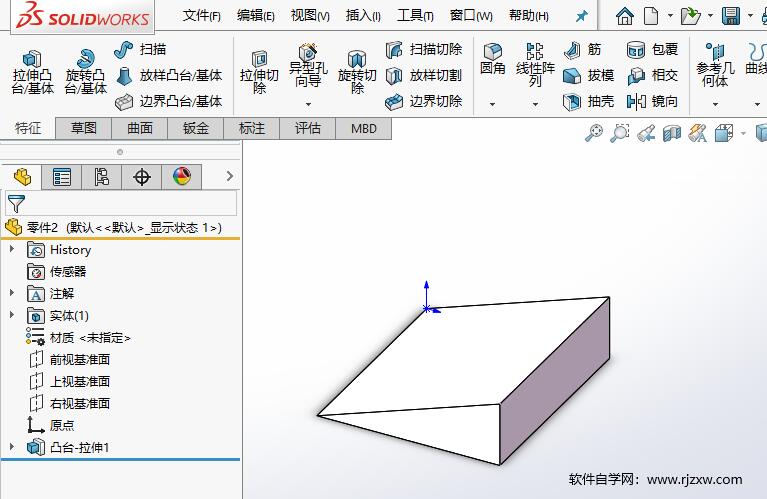The width and height of the screenshot is (767, 499).
Task: Open the DimXpertManager crosshair tab
Action: pos(141,177)
